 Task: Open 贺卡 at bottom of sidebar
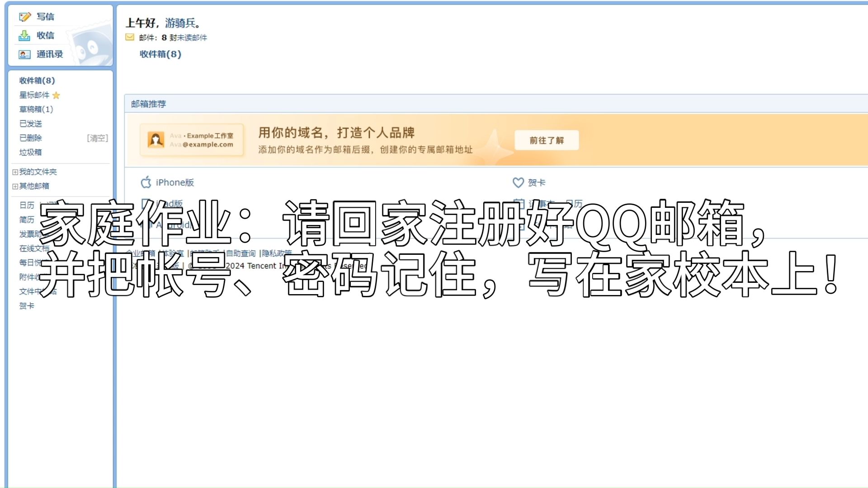pyautogui.click(x=27, y=306)
